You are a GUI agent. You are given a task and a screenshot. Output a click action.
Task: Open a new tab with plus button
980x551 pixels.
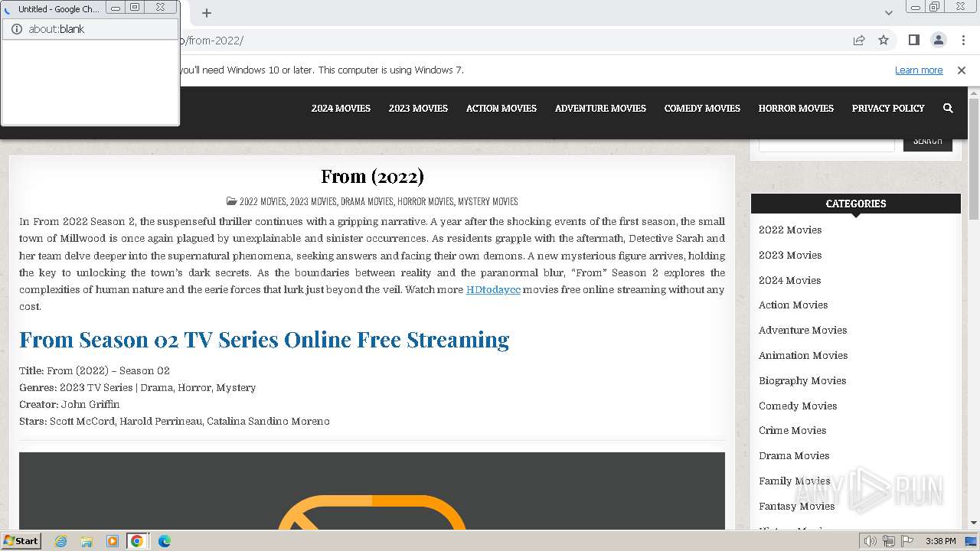207,12
